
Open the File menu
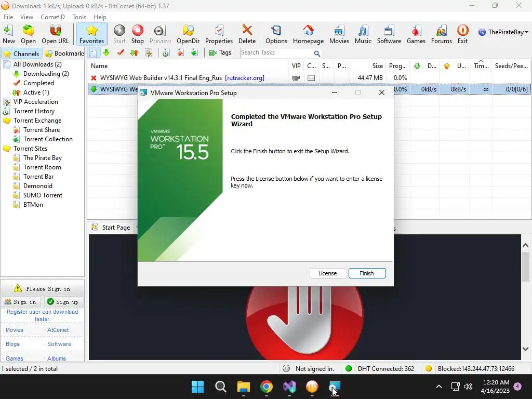(8, 17)
